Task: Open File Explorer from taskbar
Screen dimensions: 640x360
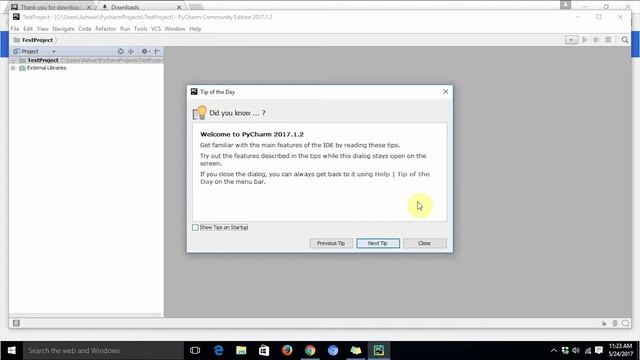Action: pyautogui.click(x=241, y=351)
